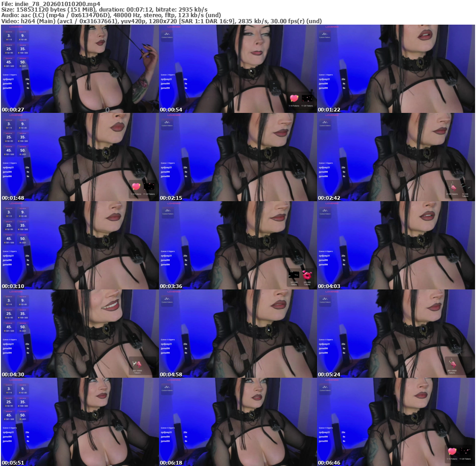Image resolution: width=476 pixels, height=466 pixels.
Task: View the frame at 00:04:03
Action: tap(396, 245)
